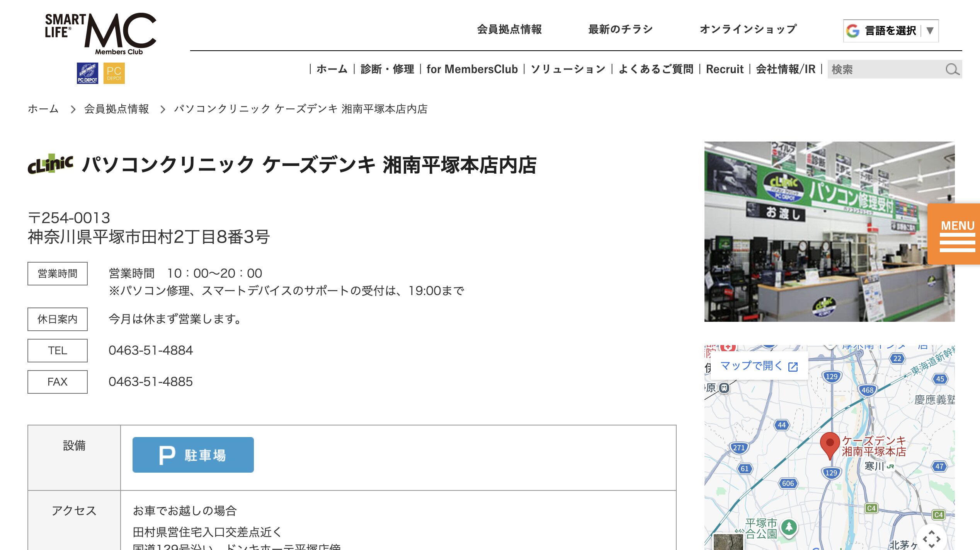Click the 営業時間 label box
Screen dimensions: 980x550
[x=58, y=273]
